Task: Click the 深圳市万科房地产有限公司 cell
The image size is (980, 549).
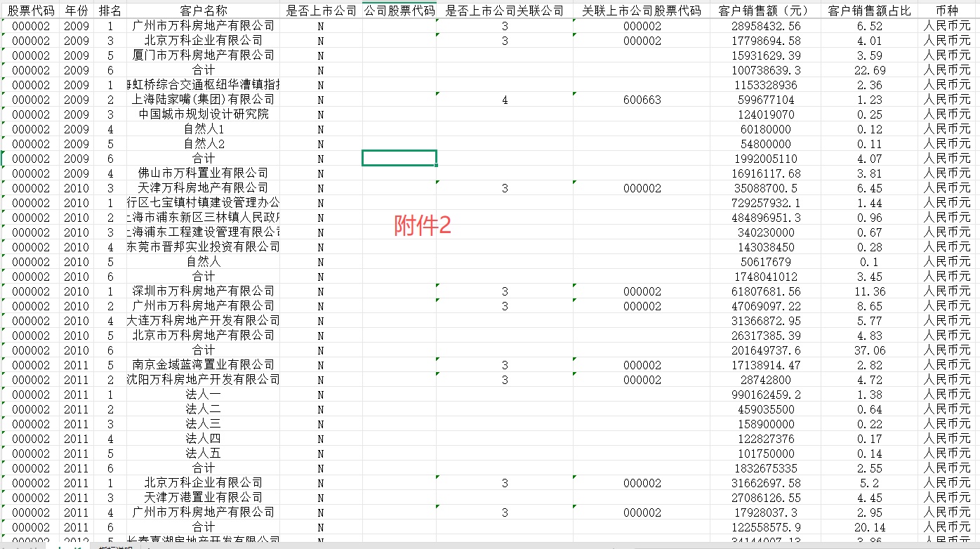Action: pyautogui.click(x=204, y=291)
